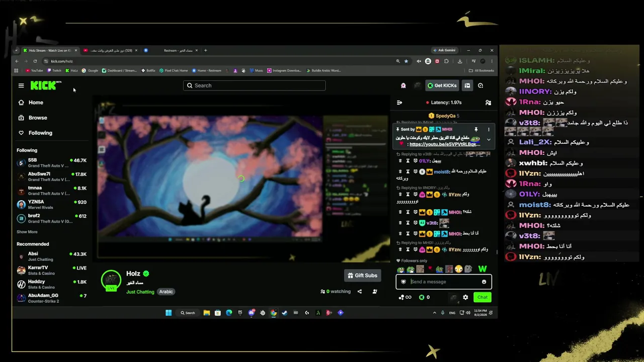The image size is (644, 362).
Task: Select the Arabic language tag
Action: [x=166, y=292]
